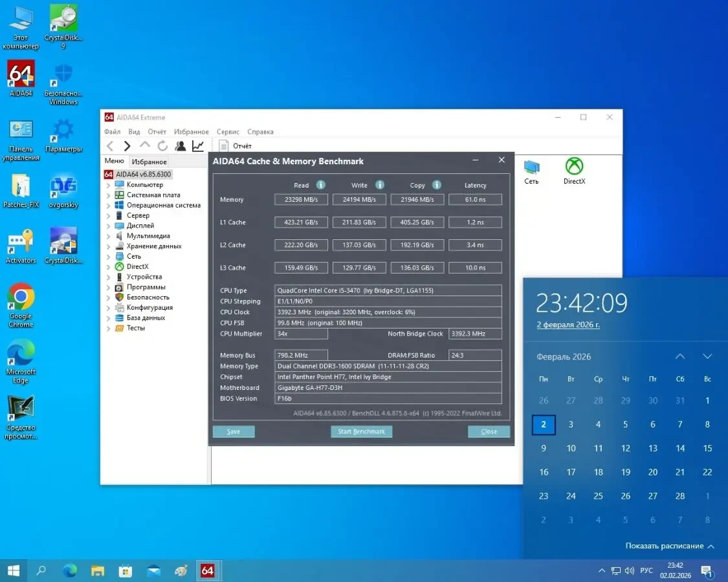Viewport: 728px width, 582px height.
Task: Switch to Меню tab in sidebar
Action: click(x=114, y=161)
